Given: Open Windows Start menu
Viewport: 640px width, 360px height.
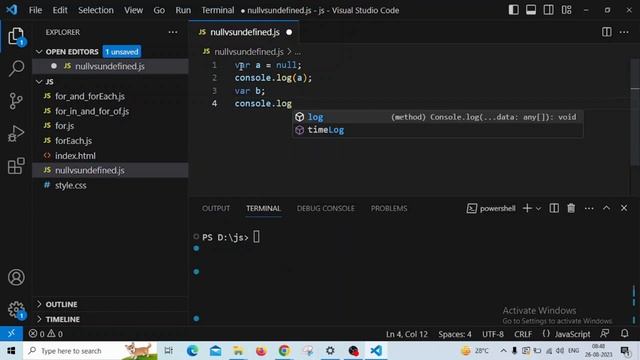Looking at the screenshot, I should (x=11, y=351).
